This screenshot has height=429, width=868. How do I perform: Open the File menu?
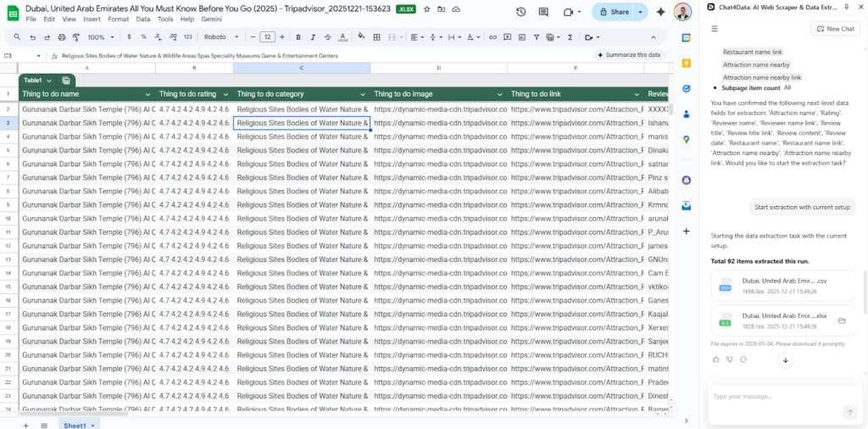(31, 19)
